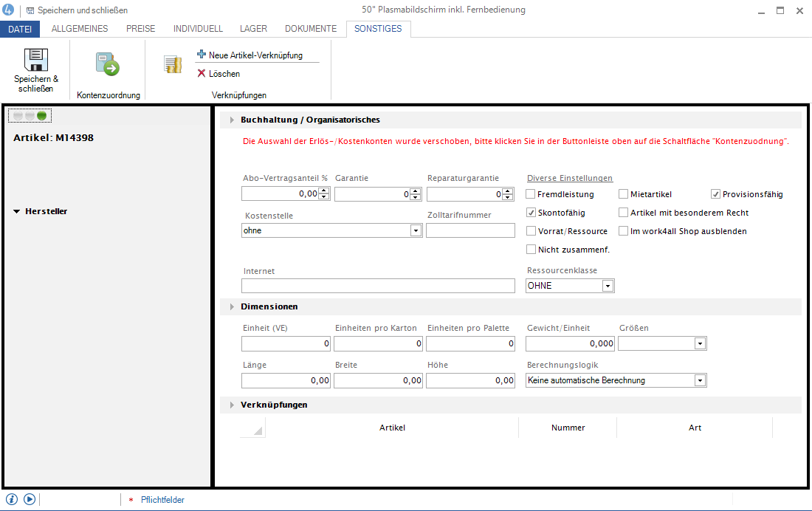
Task: Click the red X Löschen icon
Action: [x=202, y=74]
